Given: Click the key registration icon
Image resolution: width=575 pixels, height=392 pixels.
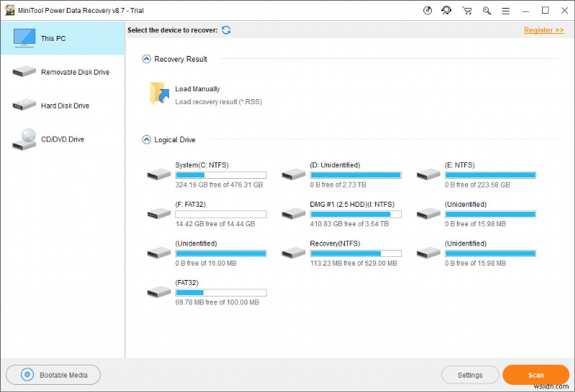Looking at the screenshot, I should click(x=487, y=11).
